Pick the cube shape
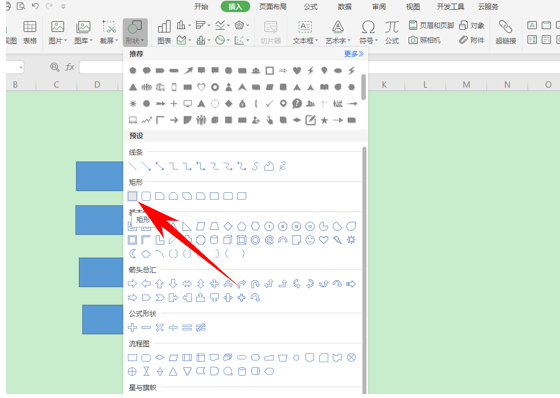Image resolution: width=560 pixels, height=398 pixels. [228, 240]
